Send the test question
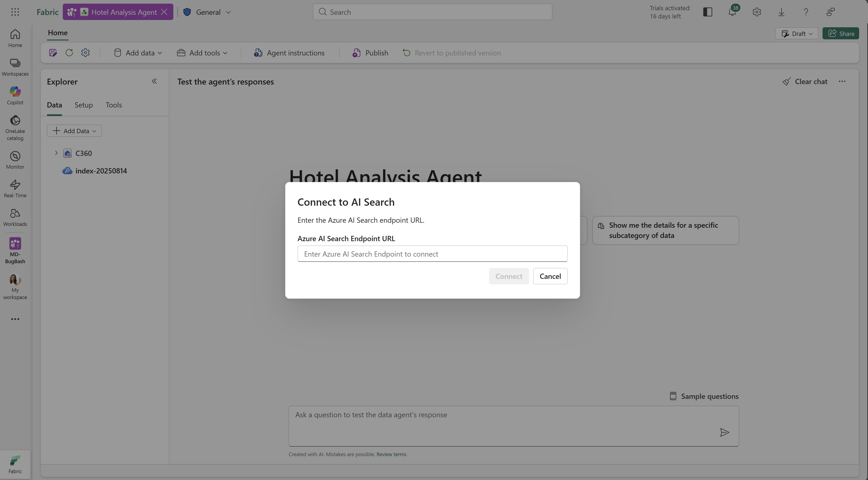 (x=724, y=433)
